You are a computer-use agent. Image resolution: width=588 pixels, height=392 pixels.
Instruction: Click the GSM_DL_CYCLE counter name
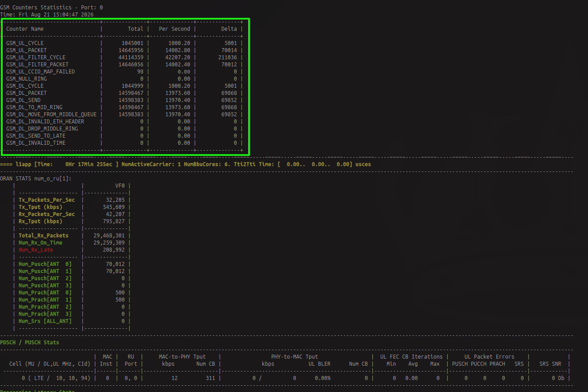click(x=25, y=86)
